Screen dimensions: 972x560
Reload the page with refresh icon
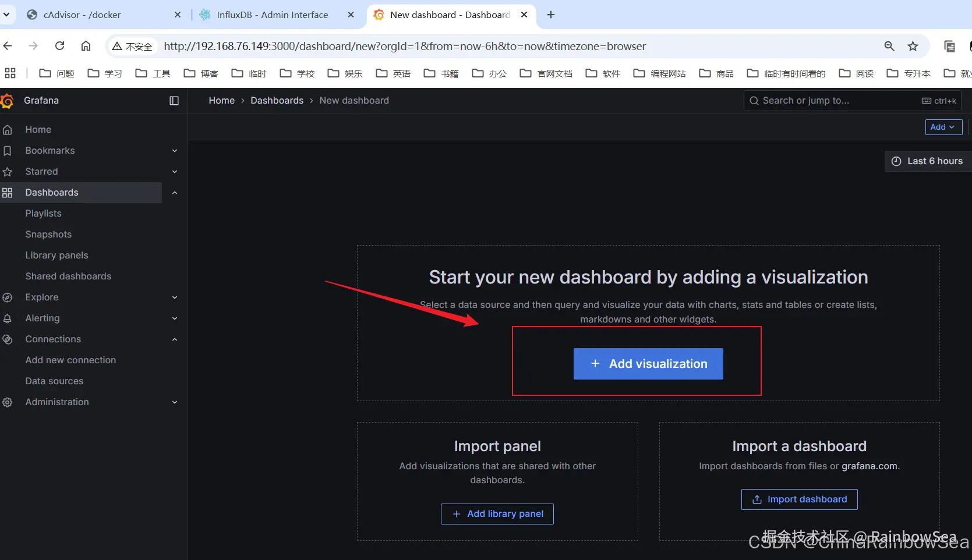(x=59, y=46)
